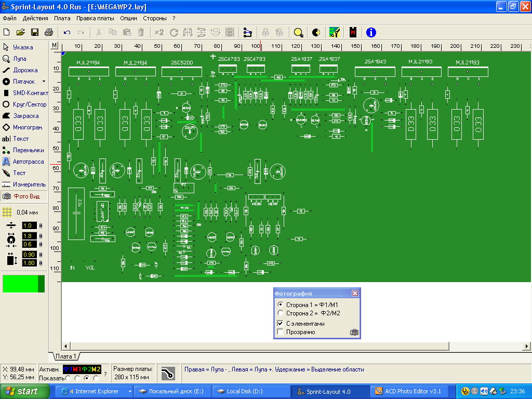Print the board layout
The image size is (532, 399).
tap(49, 32)
